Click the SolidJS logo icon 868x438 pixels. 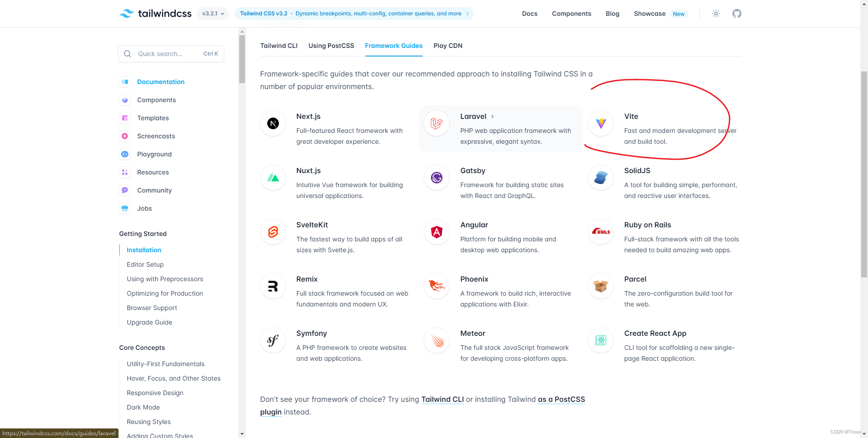pyautogui.click(x=601, y=178)
